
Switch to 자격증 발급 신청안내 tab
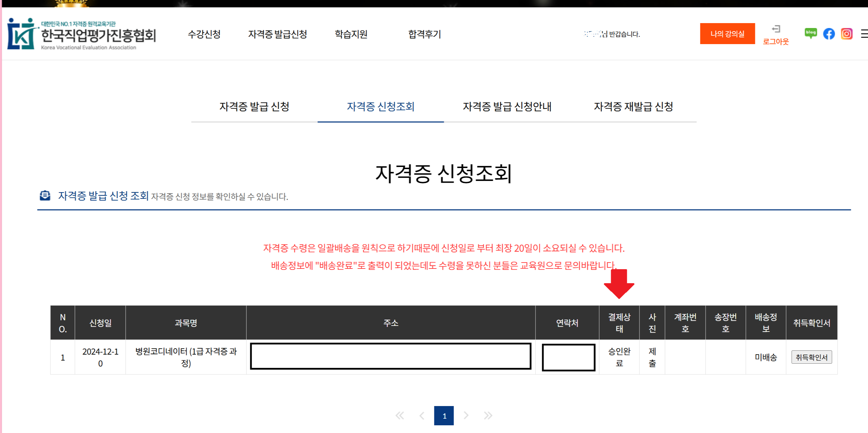[507, 107]
